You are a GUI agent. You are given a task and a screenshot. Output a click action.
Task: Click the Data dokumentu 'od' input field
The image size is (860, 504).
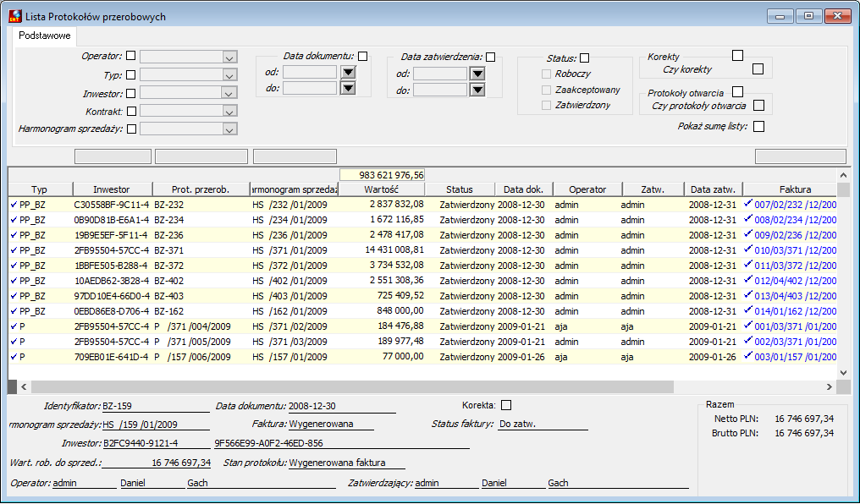pyautogui.click(x=310, y=73)
